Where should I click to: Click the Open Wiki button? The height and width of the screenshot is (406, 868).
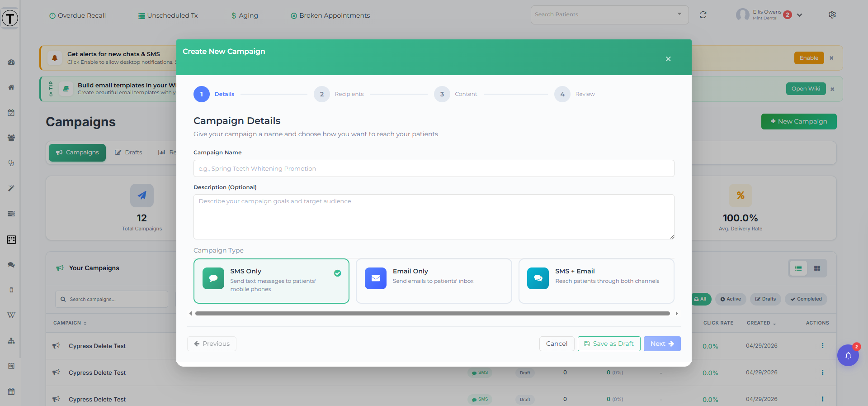coord(806,89)
